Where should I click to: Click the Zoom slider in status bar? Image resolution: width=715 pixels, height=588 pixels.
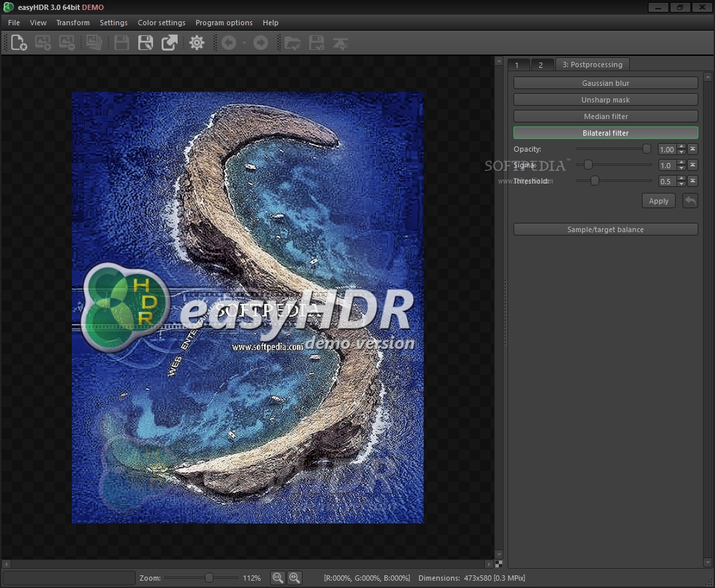point(209,578)
